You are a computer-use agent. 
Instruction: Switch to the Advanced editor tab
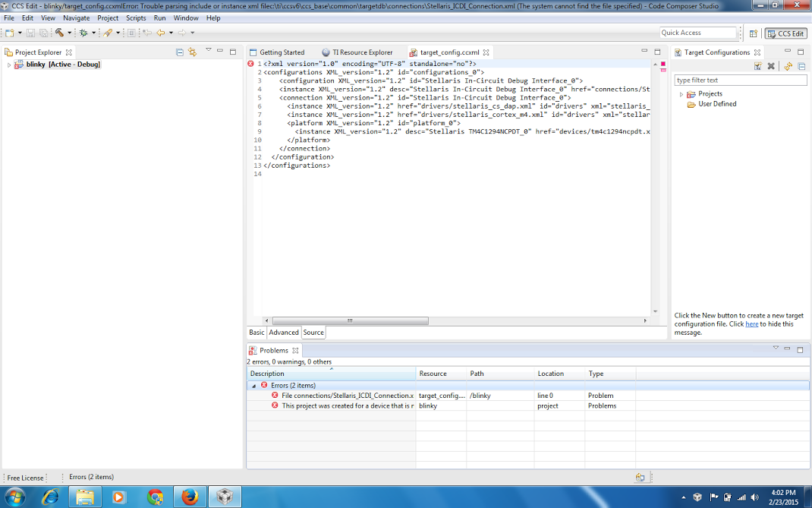tap(284, 333)
